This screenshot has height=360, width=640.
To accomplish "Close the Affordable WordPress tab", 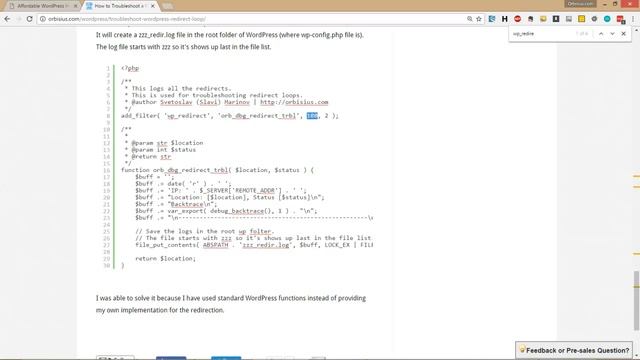I will [x=76, y=6].
